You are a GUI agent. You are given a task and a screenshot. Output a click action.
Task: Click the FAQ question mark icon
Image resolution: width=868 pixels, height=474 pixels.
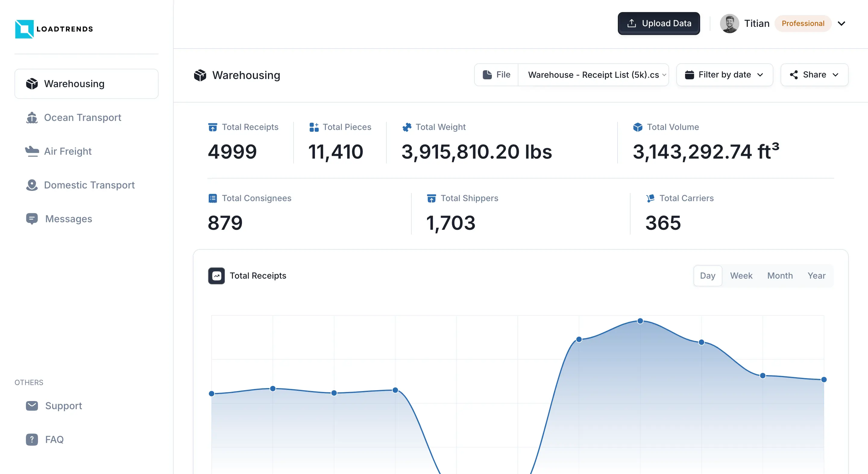32,439
